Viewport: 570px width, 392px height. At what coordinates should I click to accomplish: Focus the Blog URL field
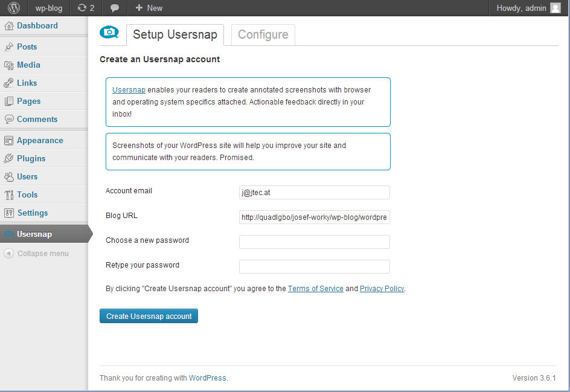[315, 217]
